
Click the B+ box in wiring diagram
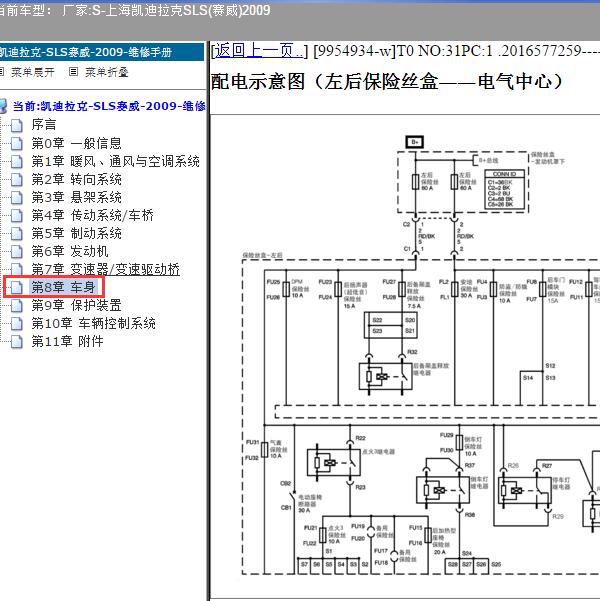tap(415, 142)
